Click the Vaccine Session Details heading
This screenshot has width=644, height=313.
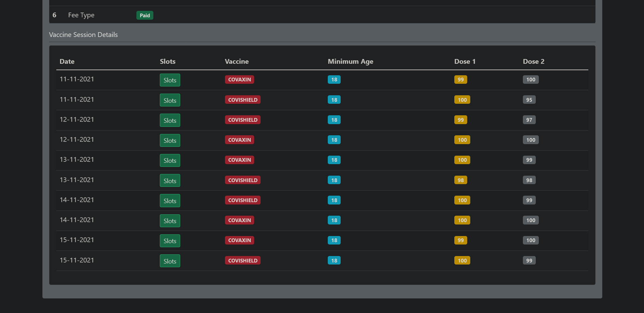pos(83,35)
